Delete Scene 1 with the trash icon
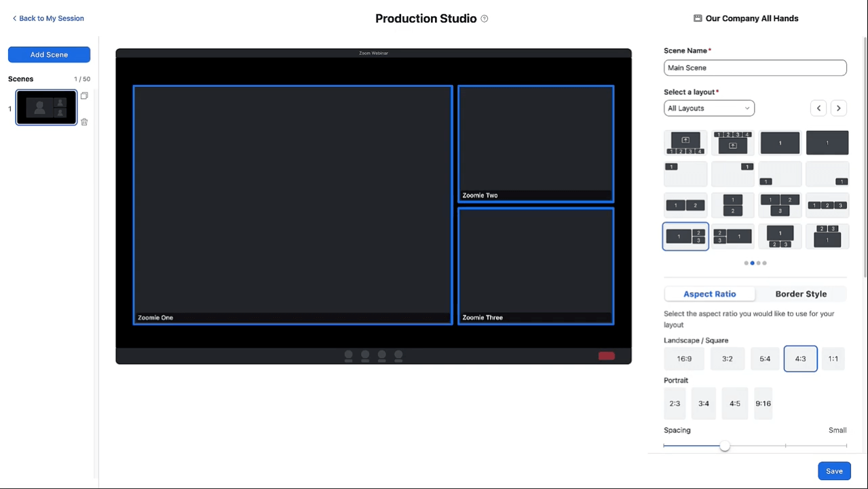 coord(84,122)
